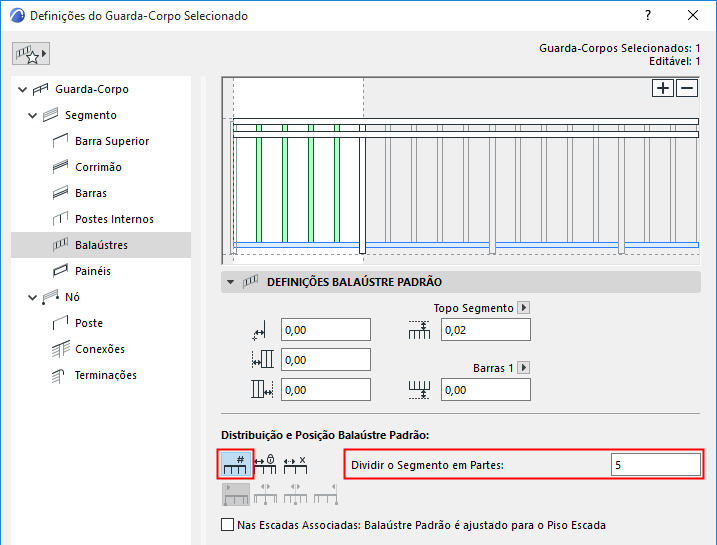Open Topo Segmento reference popup arrow
Screen dimensions: 717x545
click(x=524, y=308)
